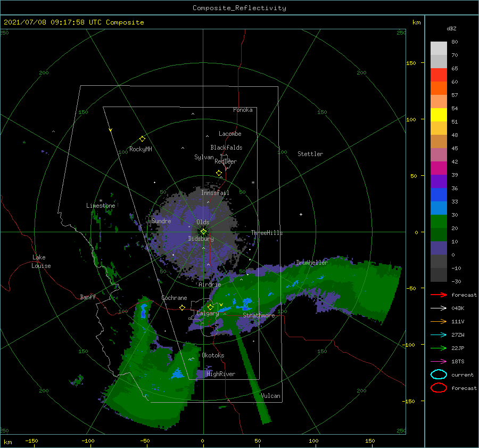Click the Strathmore label

(259, 315)
